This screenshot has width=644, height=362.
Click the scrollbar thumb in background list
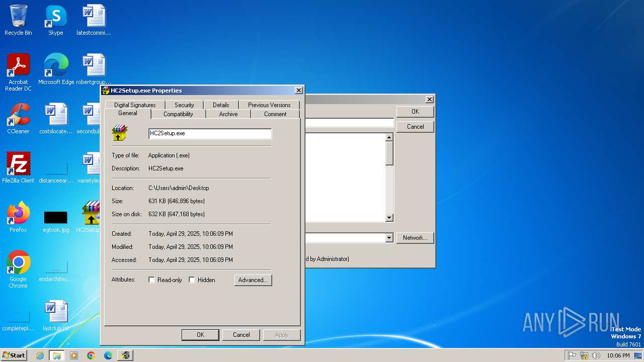tap(389, 153)
